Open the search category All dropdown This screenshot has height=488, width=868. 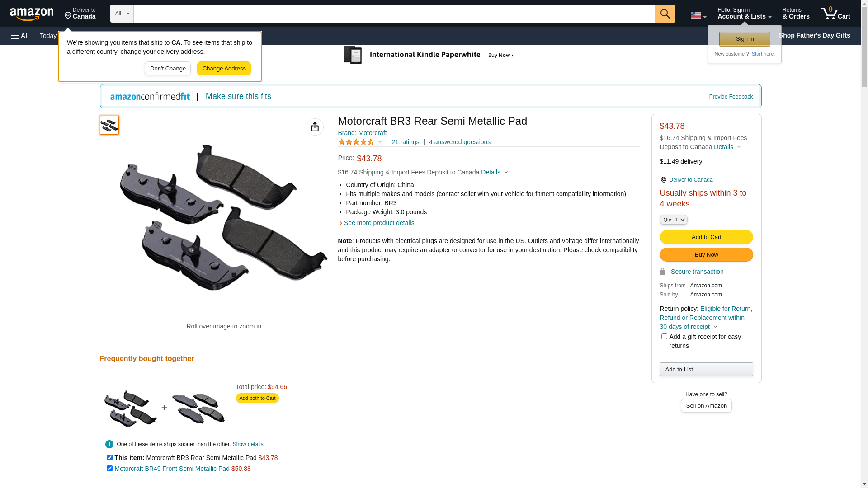tap(122, 14)
